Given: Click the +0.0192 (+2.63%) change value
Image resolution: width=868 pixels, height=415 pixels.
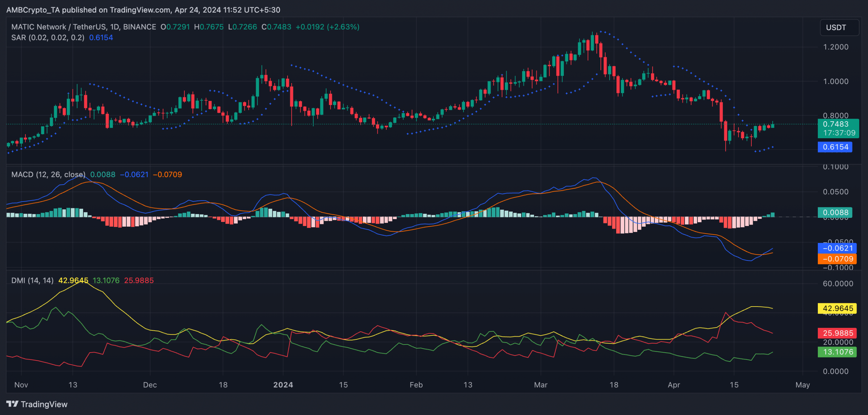Looking at the screenshot, I should point(328,27).
